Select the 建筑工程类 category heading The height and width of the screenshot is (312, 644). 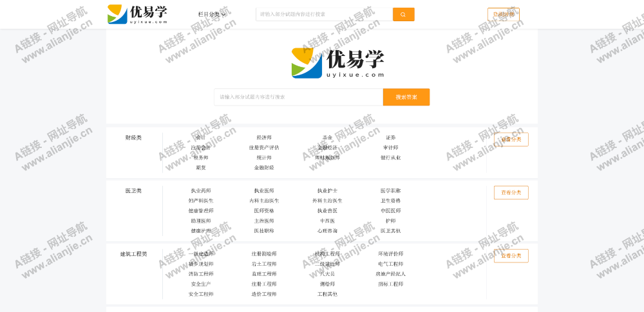tap(133, 254)
